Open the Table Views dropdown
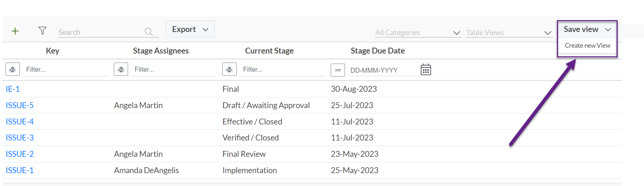 (x=509, y=32)
